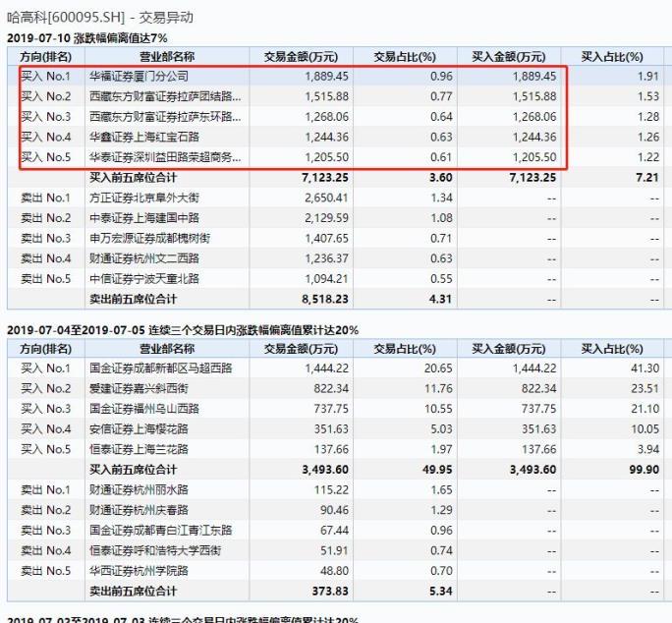The image size is (672, 623).
Task: Click the 财通证券杭州文二西路 entry
Action: pyautogui.click(x=143, y=258)
